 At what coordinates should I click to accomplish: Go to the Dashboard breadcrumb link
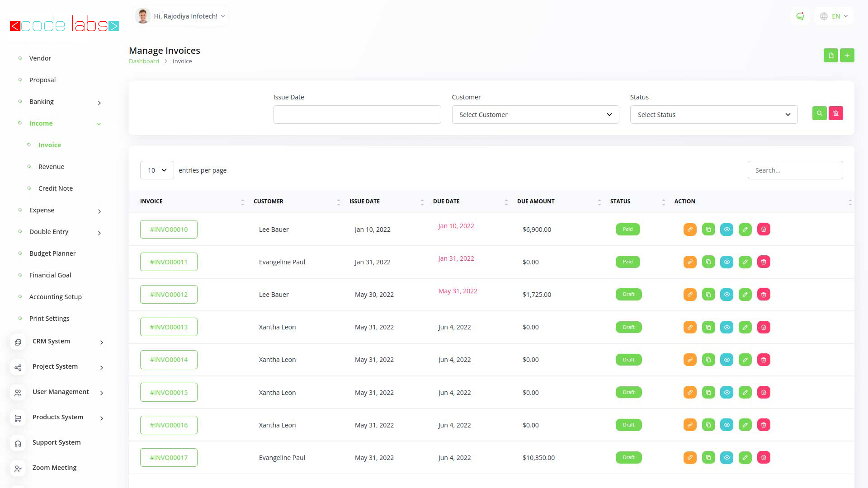144,61
